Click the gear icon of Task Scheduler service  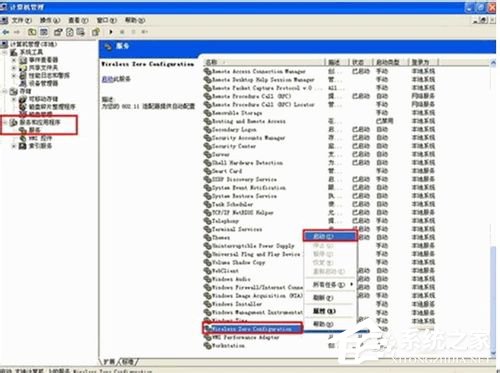207,204
